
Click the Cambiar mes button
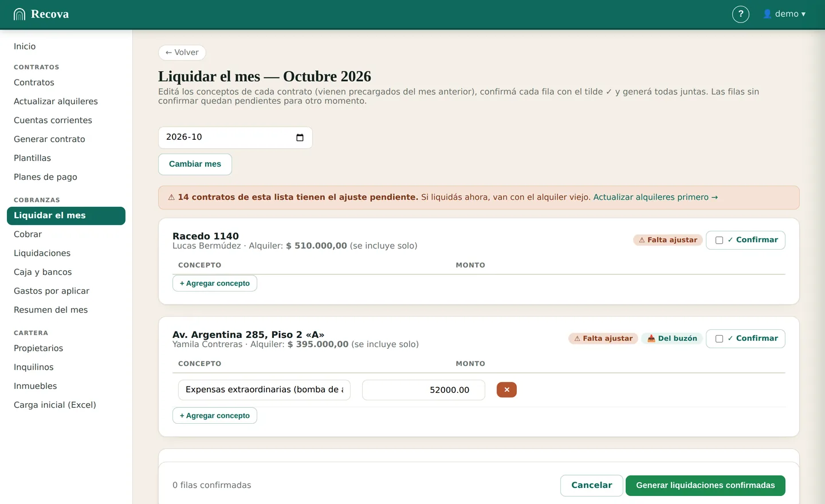pyautogui.click(x=195, y=164)
